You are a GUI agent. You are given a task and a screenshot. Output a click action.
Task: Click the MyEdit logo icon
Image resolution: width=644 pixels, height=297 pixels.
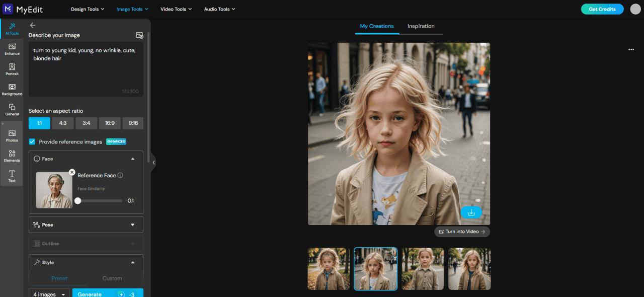click(8, 9)
